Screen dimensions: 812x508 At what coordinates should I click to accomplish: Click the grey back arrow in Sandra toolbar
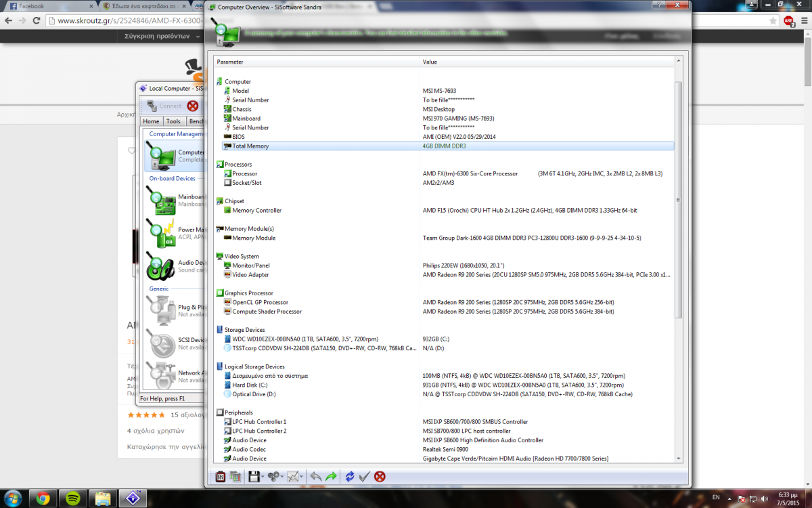point(315,477)
